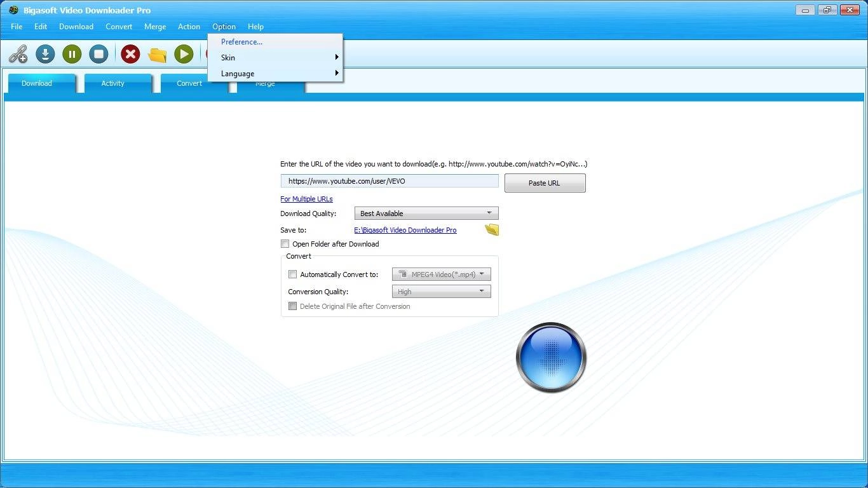
Task: Expand the Language submenu
Action: click(x=275, y=74)
